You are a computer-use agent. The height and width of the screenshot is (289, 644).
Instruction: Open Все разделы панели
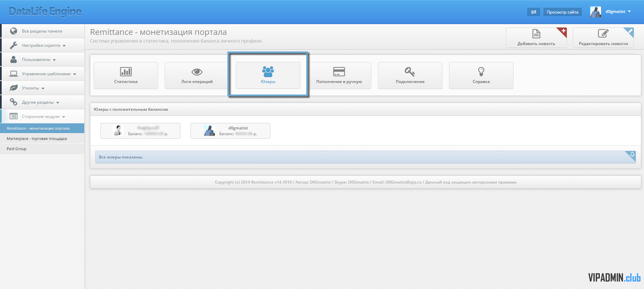click(42, 31)
